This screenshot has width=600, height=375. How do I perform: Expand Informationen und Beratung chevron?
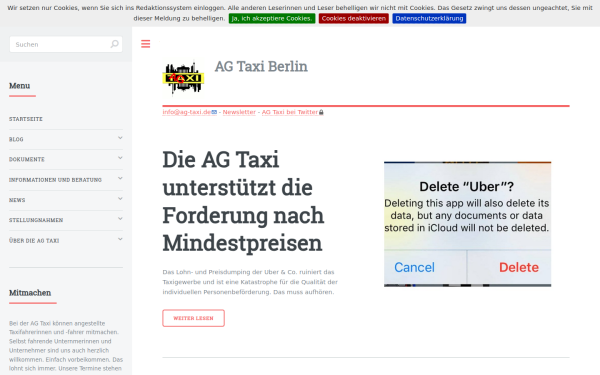(120, 178)
